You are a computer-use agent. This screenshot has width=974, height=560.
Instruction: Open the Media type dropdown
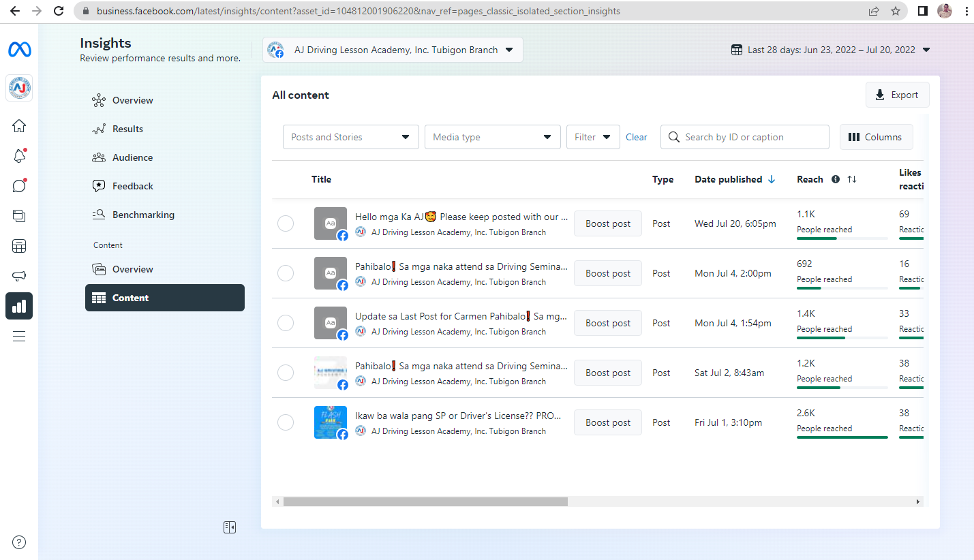(493, 137)
